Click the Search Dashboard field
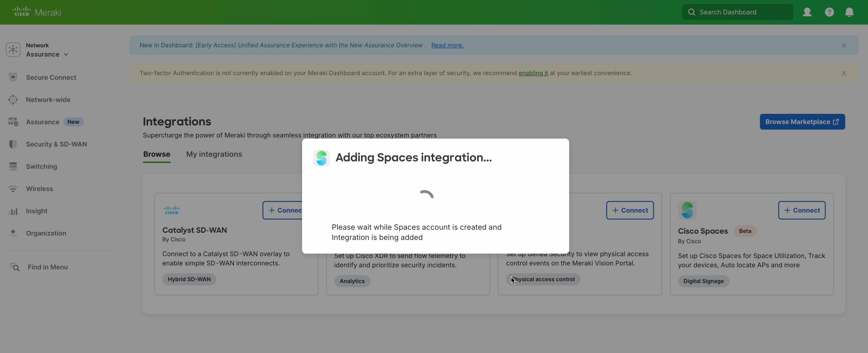868x353 pixels. click(737, 12)
